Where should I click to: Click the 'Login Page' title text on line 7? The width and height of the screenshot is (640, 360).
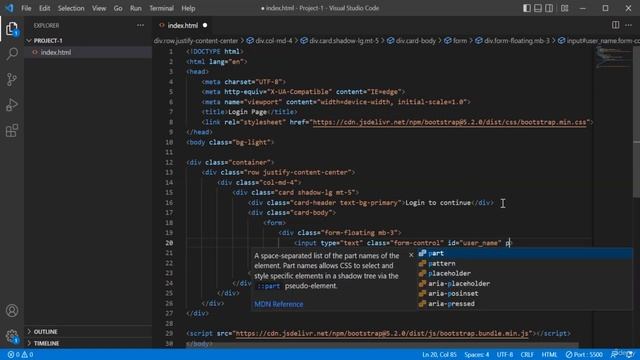click(247, 112)
